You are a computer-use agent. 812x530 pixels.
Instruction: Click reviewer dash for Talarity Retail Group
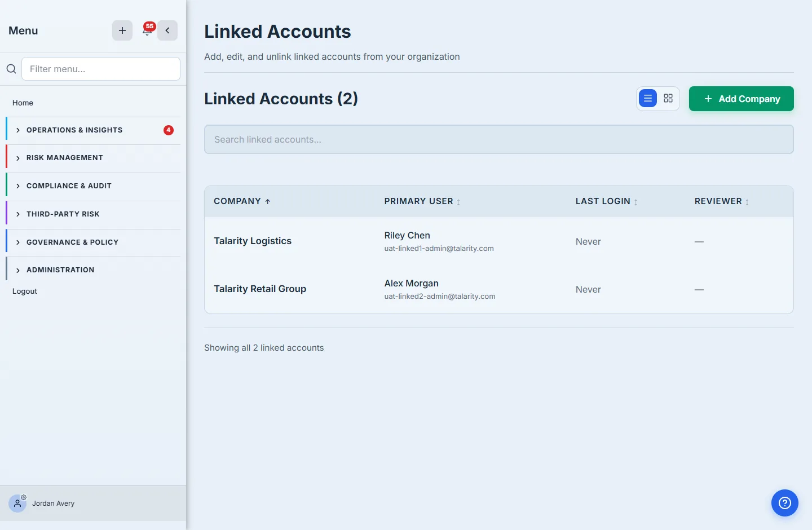coord(699,289)
